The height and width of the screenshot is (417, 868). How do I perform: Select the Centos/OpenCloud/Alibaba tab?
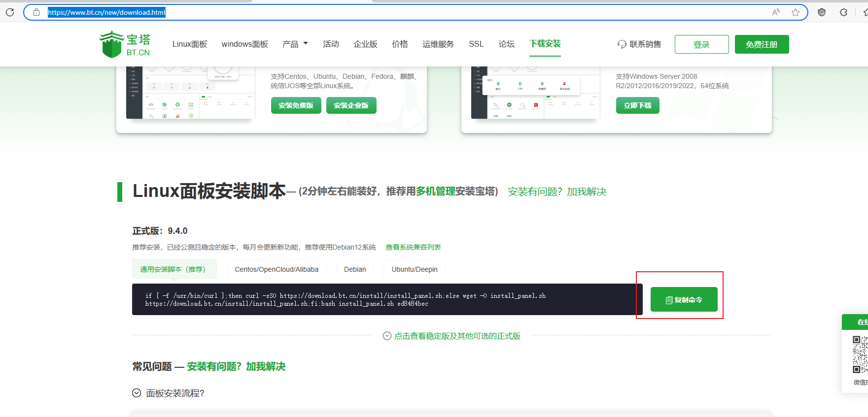point(277,269)
